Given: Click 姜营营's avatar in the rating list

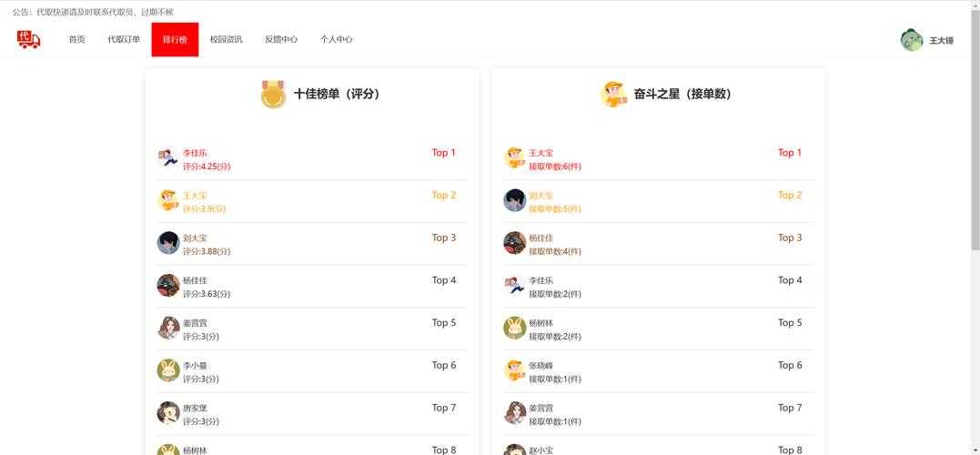Looking at the screenshot, I should click(x=168, y=328).
